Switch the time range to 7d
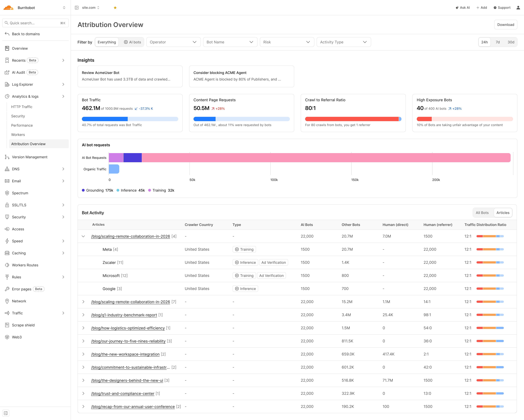 tap(498, 42)
